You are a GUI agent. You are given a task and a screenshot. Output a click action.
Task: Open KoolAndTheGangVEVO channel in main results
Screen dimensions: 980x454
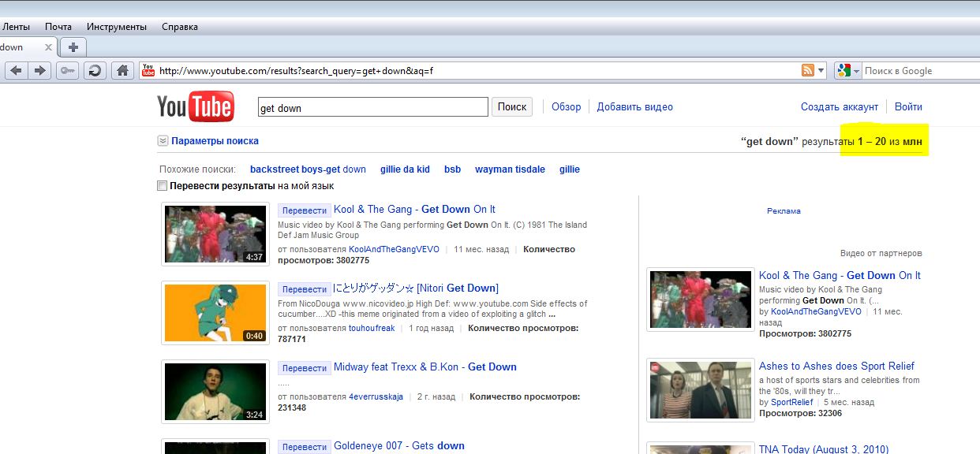(x=394, y=249)
